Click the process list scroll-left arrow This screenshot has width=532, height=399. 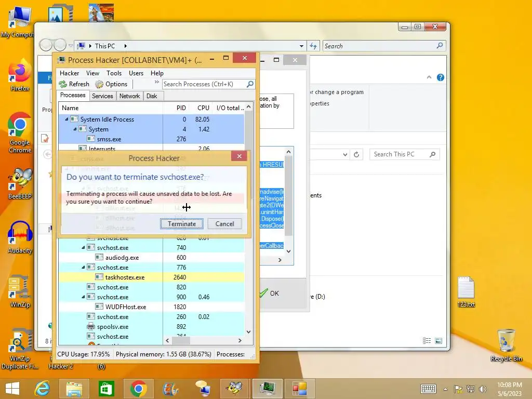click(x=167, y=340)
